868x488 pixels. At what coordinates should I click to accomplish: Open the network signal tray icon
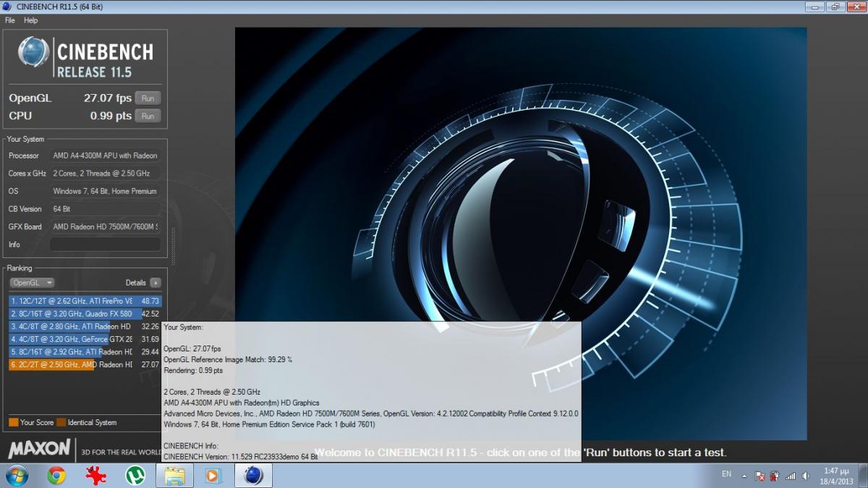click(x=790, y=476)
